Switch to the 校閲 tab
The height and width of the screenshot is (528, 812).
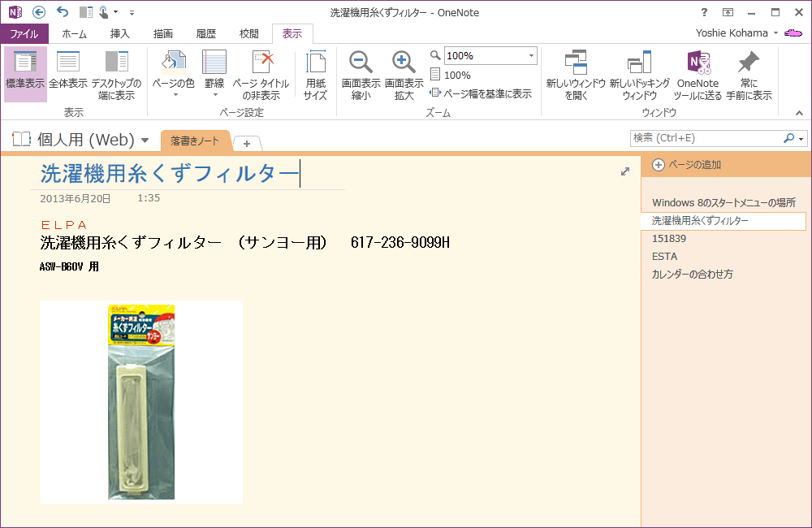pyautogui.click(x=248, y=33)
